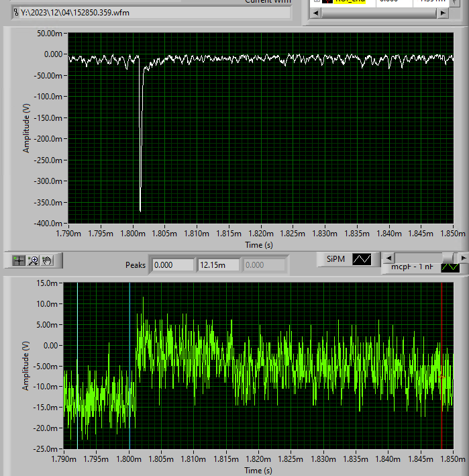
Task: Click the plot legend scroll-right arrow
Action: (x=463, y=258)
